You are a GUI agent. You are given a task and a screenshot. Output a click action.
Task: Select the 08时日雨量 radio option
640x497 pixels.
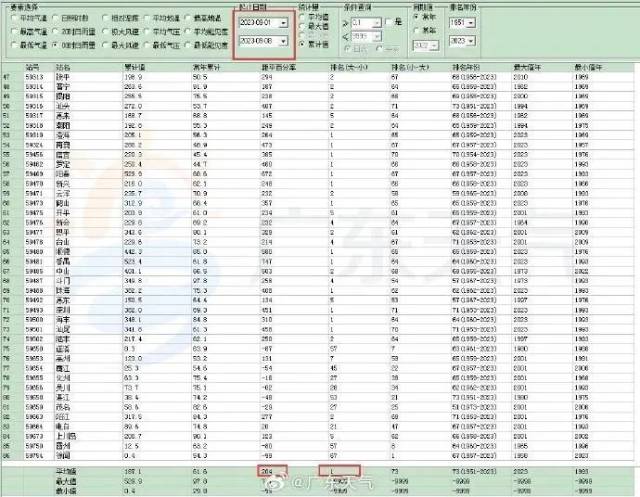coord(56,45)
